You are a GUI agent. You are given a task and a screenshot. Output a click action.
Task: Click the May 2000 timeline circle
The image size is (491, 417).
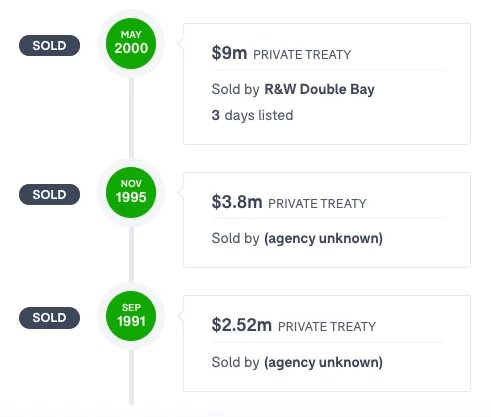click(131, 43)
